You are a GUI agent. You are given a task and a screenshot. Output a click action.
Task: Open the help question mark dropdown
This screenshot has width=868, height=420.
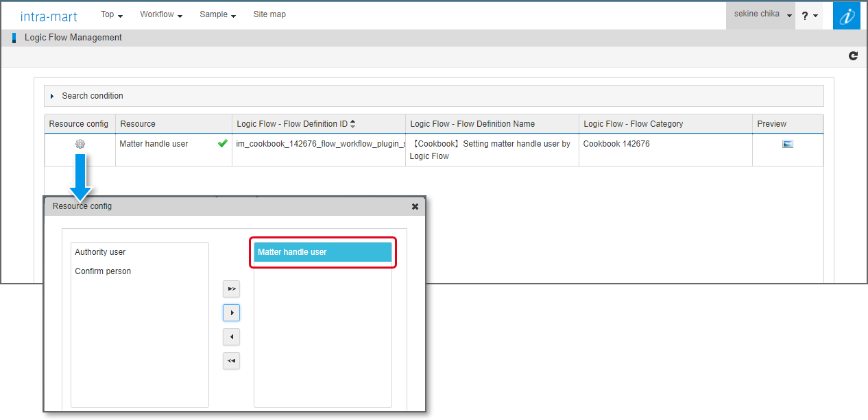(x=809, y=16)
